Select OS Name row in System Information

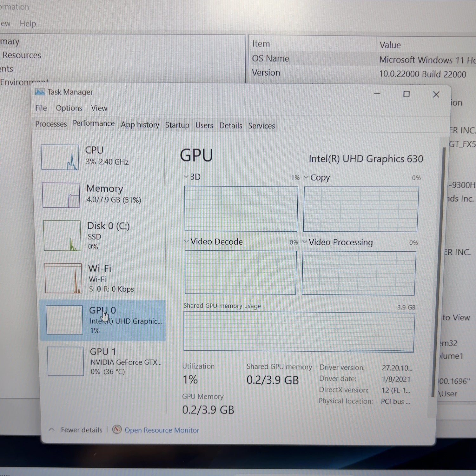click(362, 59)
